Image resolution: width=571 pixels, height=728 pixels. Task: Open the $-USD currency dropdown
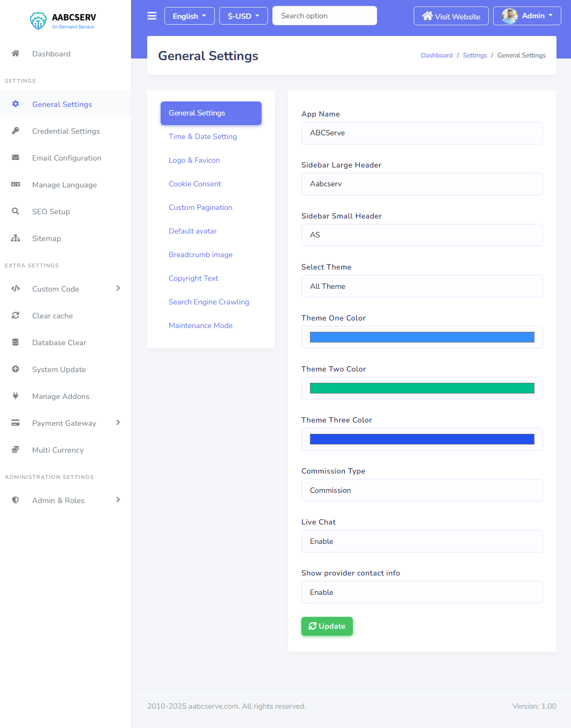[243, 16]
